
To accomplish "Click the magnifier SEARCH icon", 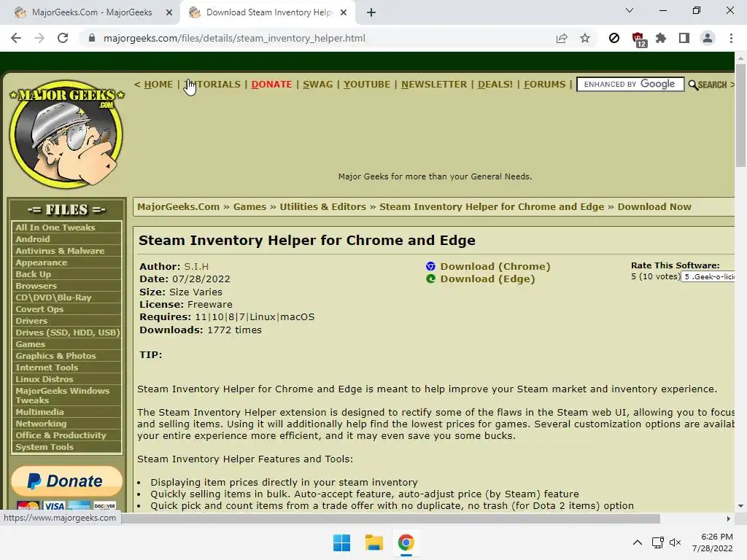I will point(708,85).
